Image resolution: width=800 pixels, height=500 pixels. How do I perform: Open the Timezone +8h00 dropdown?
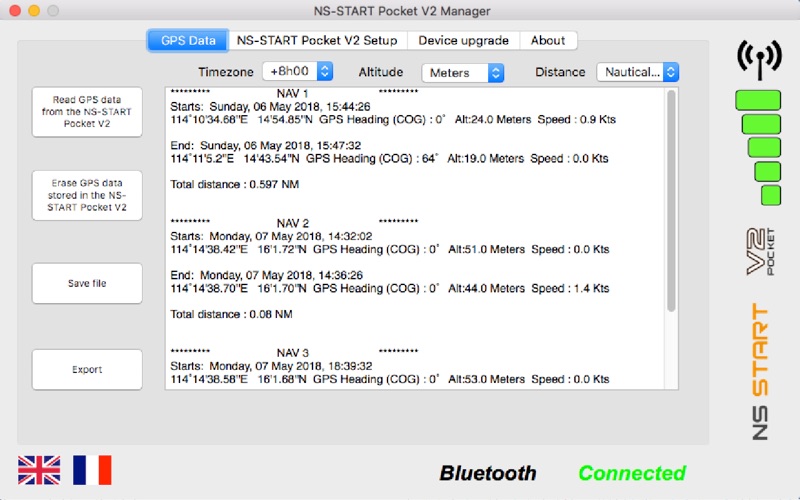point(297,71)
